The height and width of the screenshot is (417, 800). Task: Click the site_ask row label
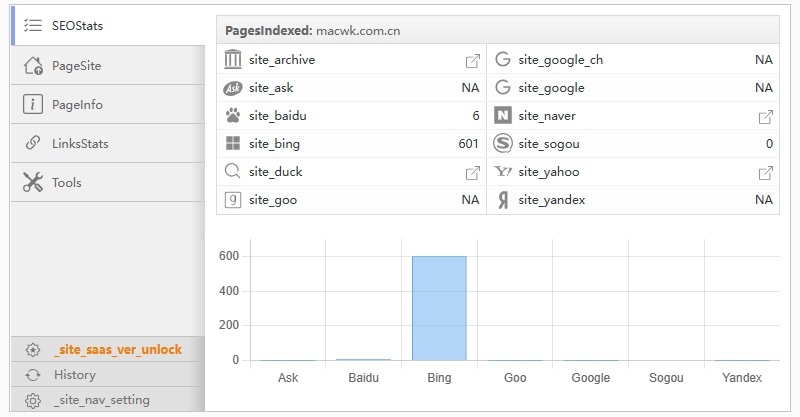point(273,88)
